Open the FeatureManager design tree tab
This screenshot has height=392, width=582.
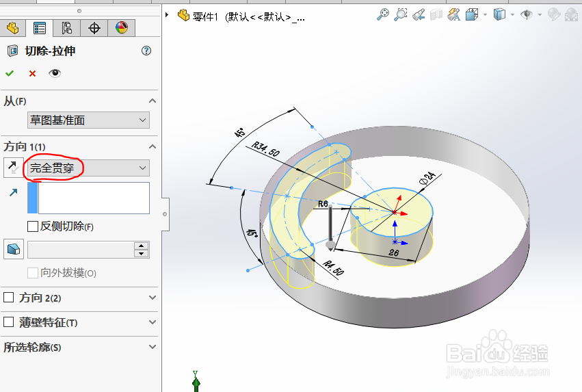click(12, 28)
